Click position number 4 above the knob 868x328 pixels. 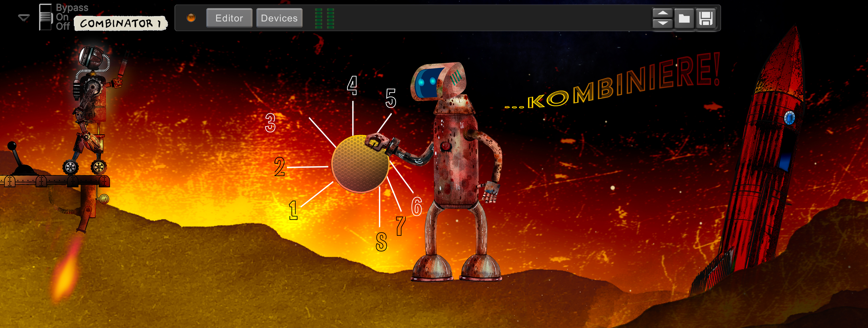[x=352, y=85]
